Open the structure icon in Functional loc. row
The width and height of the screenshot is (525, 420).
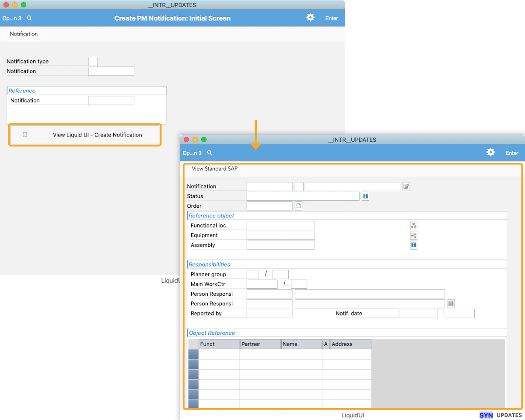click(413, 226)
